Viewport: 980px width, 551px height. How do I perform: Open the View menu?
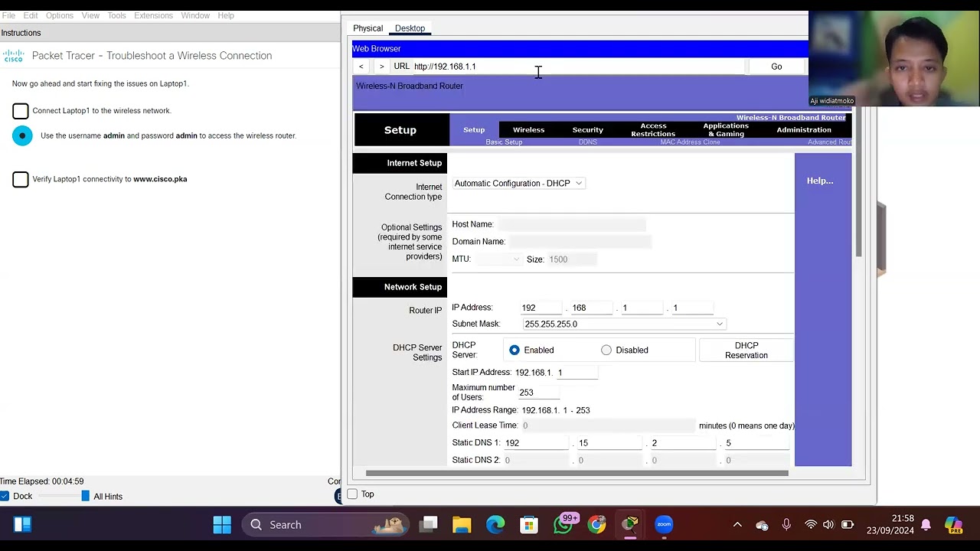click(x=90, y=15)
